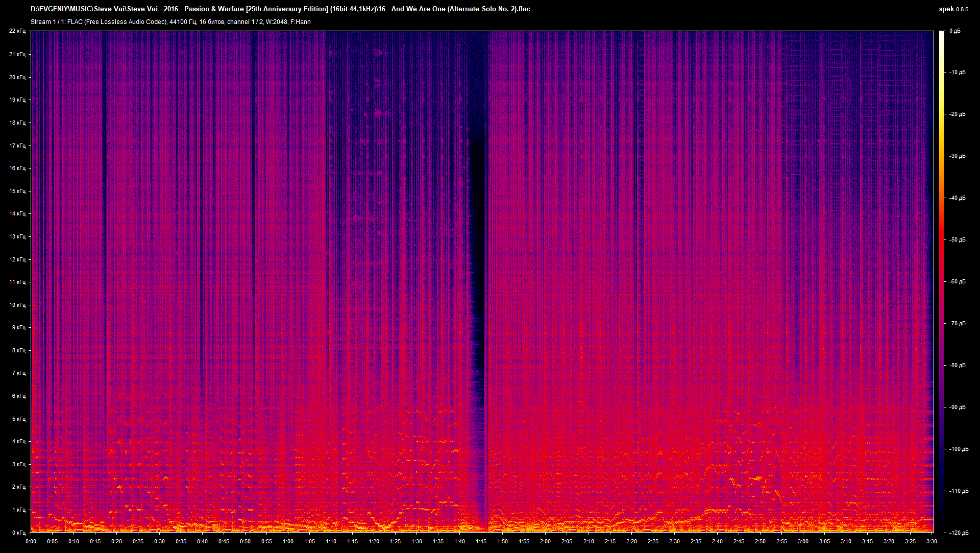This screenshot has width=980, height=553.
Task: Click the dark silent gap near 1:46
Action: (x=480, y=255)
